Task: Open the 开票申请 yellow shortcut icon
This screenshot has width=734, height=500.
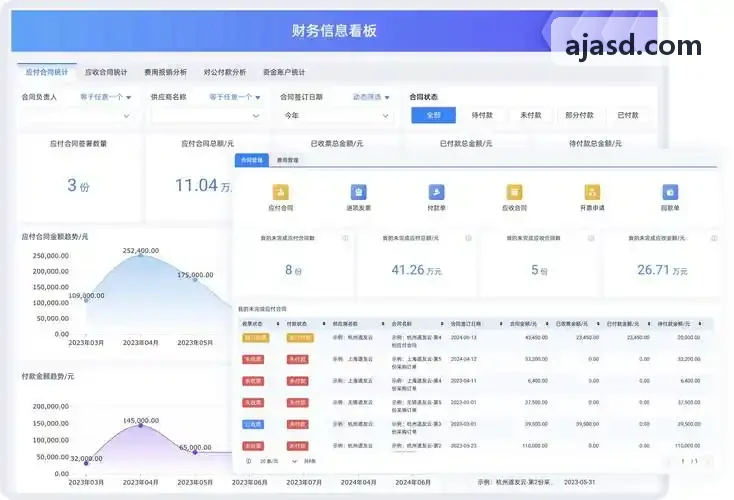Action: coord(592,192)
